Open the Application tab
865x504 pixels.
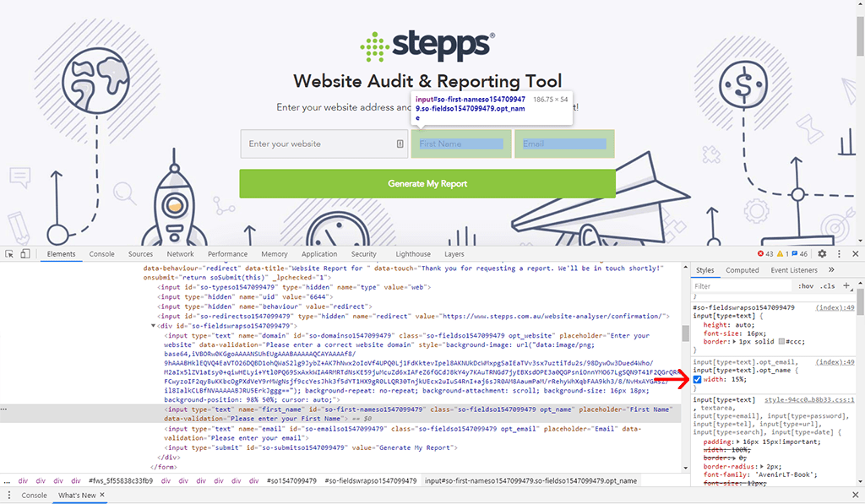[319, 253]
